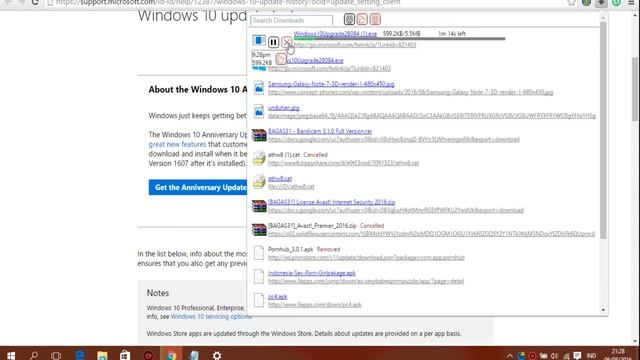Image resolution: width=640 pixels, height=360 pixels.
Task: Click the '599.2KB/5.5MB' size text
Action: click(402, 33)
